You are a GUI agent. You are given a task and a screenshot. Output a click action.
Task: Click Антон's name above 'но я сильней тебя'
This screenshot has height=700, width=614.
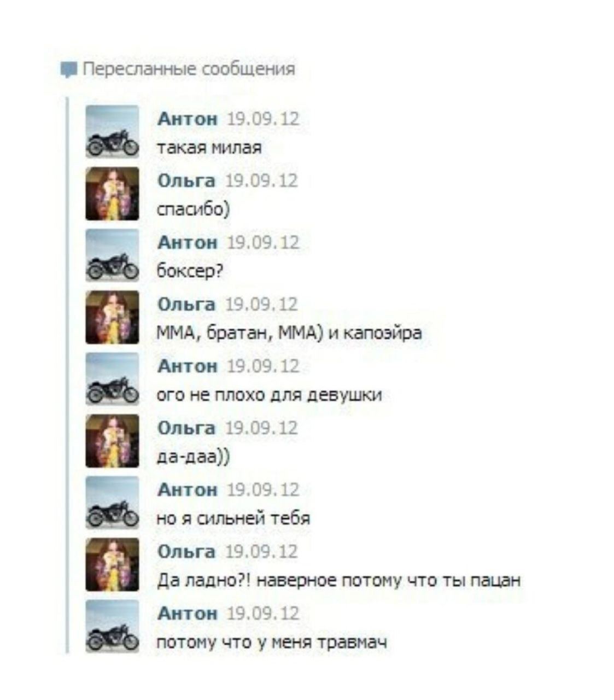tap(188, 489)
